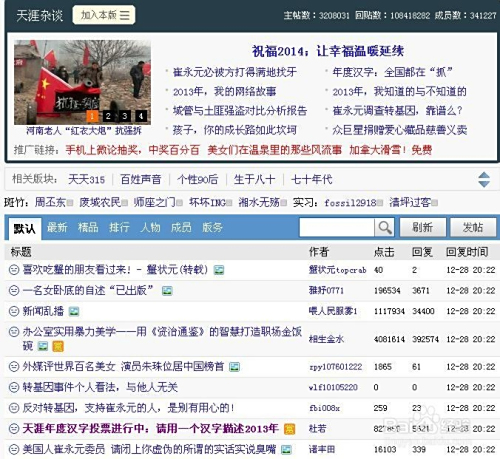Go to related board 个性90后
This screenshot has width=500, height=459.
(198, 180)
